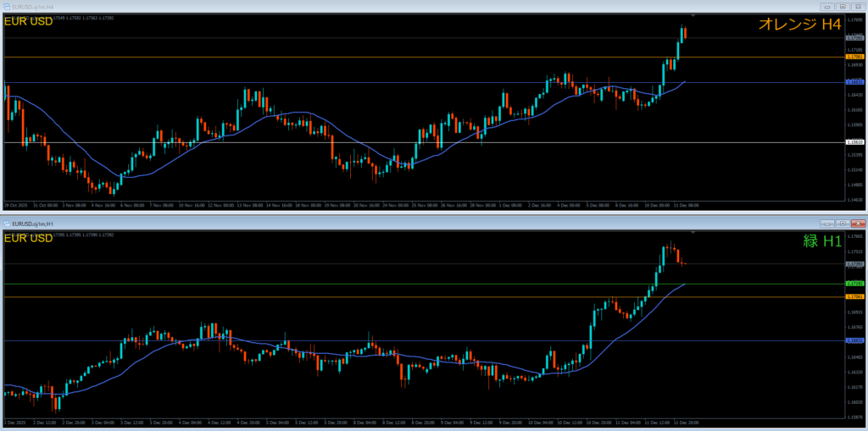Image resolution: width=868 pixels, height=431 pixels.
Task: Select the white horizontal line on H4 chart
Action: tap(339, 142)
